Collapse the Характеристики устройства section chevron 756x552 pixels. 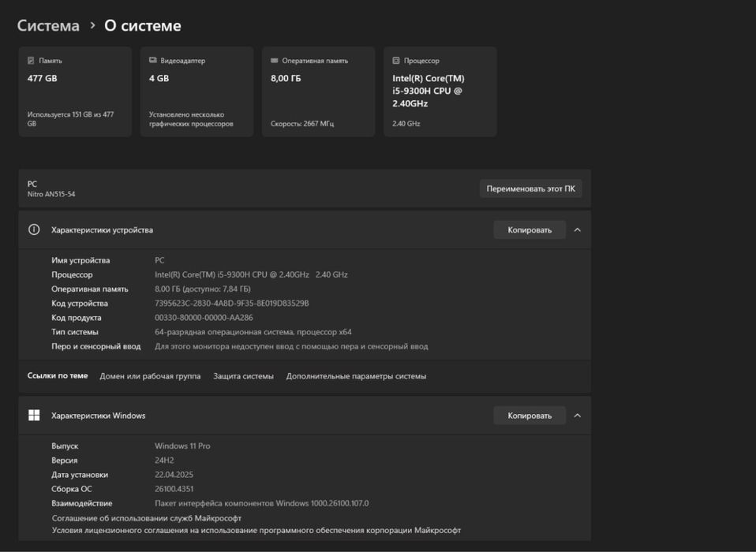coord(577,229)
